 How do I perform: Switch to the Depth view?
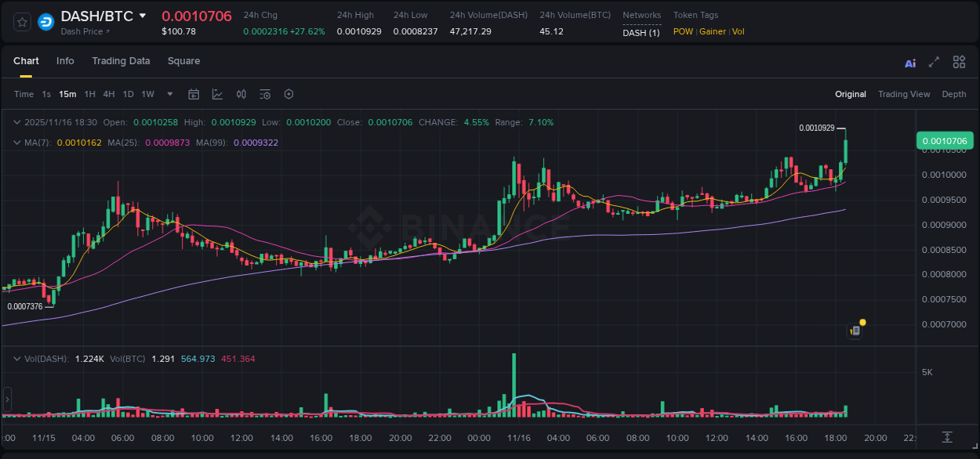(954, 94)
